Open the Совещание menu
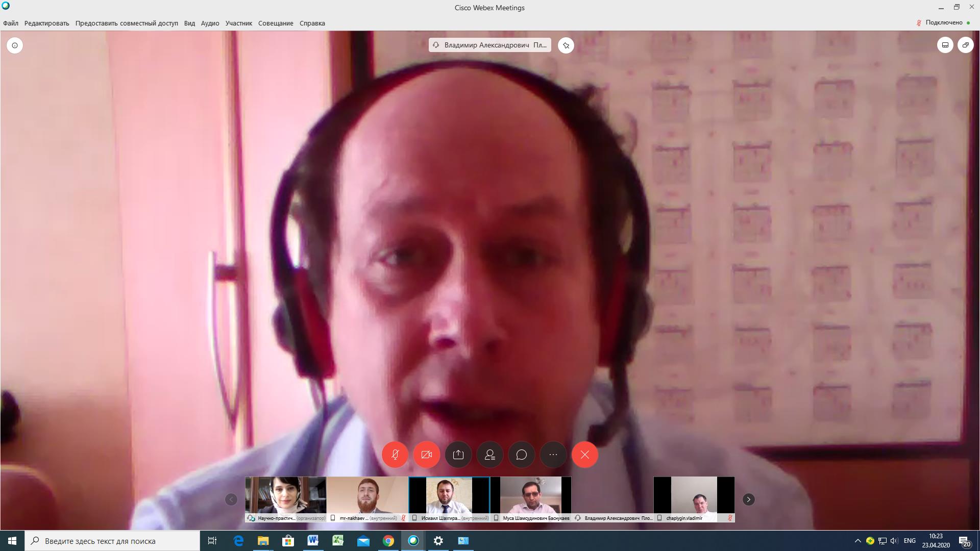This screenshot has width=980, height=551. pyautogui.click(x=276, y=23)
